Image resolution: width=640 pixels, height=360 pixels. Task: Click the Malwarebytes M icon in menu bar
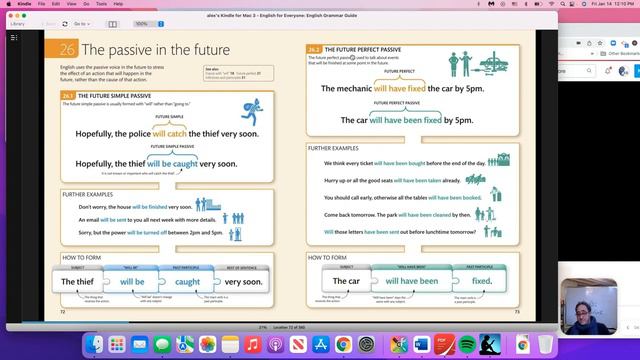(491, 4)
